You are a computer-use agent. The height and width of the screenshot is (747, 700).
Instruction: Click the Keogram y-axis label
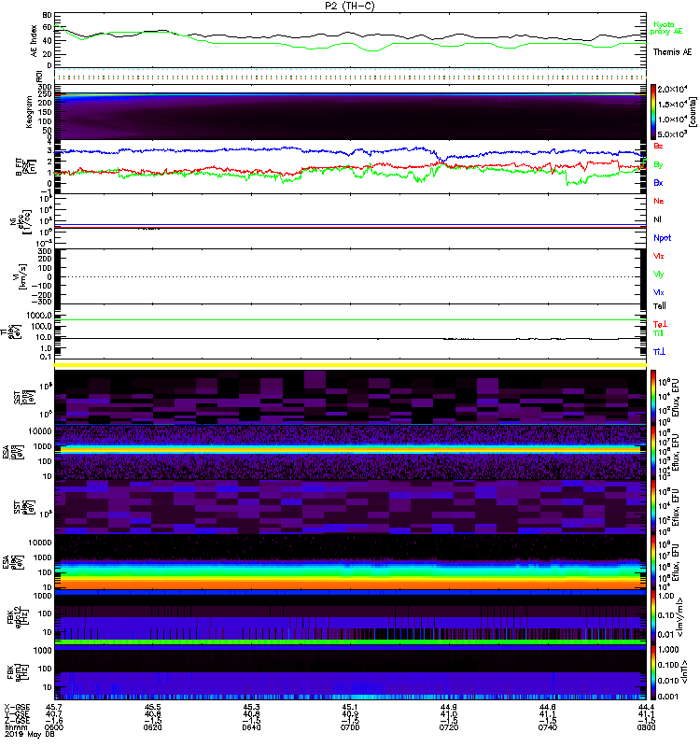click(29, 111)
